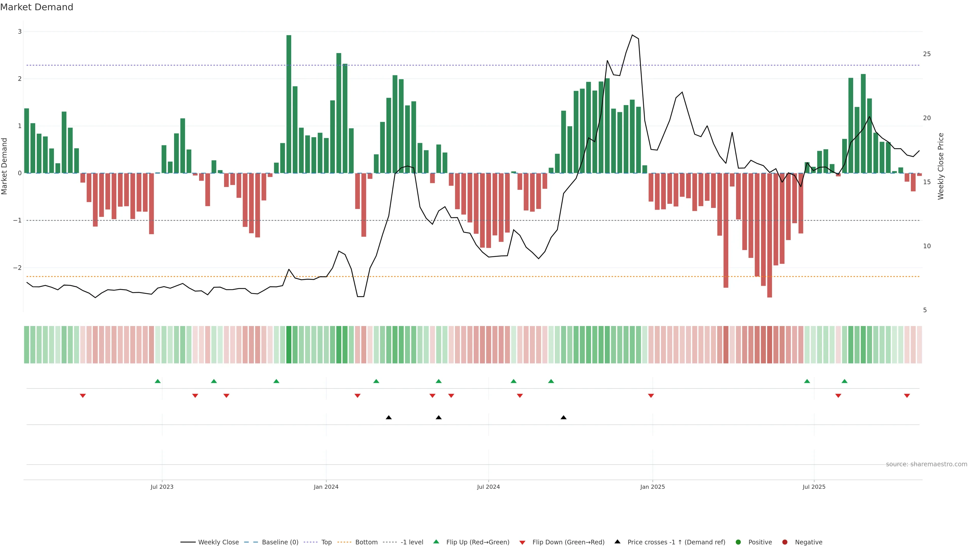Image resolution: width=980 pixels, height=551 pixels.
Task: Click the first green flip-up marker before Jul 2023
Action: point(158,381)
